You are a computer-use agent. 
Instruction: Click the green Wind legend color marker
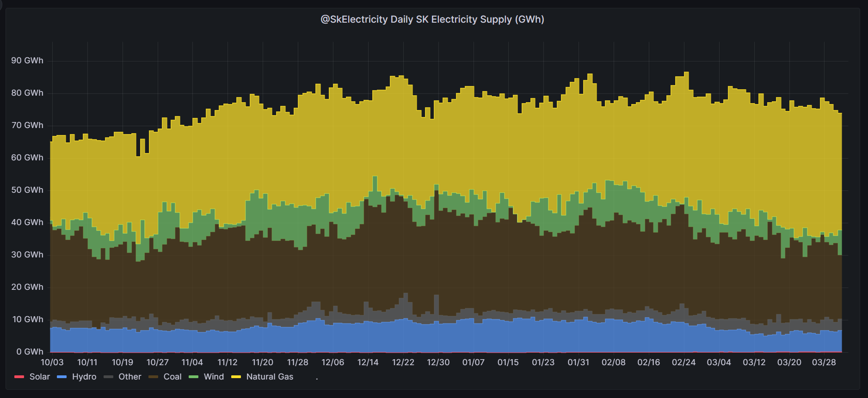point(194,377)
